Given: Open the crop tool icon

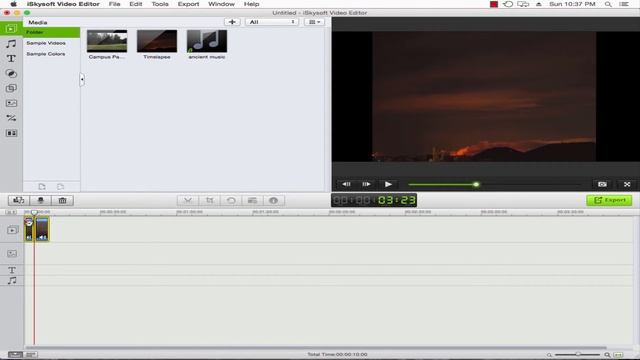Looking at the screenshot, I should pyautogui.click(x=209, y=200).
